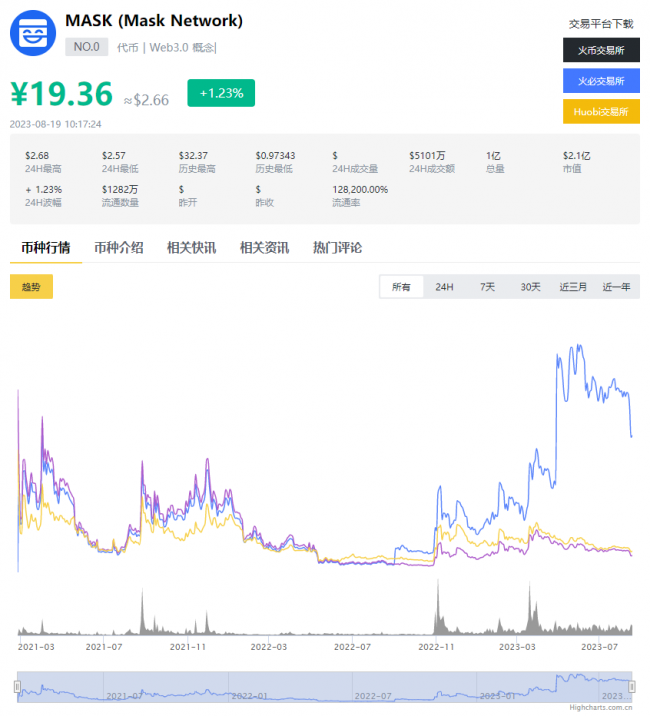Open the Huobi交易所 download button
This screenshot has height=716, width=650.
pos(601,111)
